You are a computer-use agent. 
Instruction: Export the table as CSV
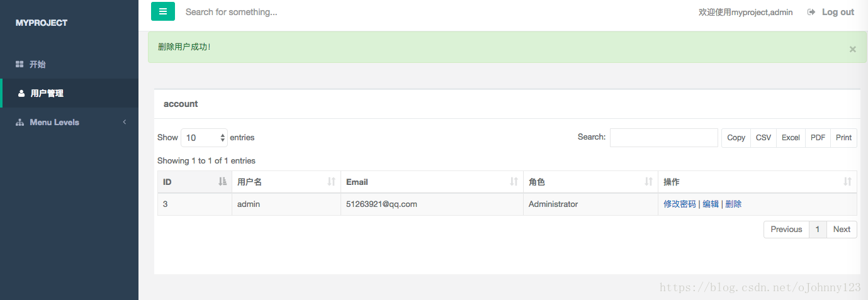[764, 138]
